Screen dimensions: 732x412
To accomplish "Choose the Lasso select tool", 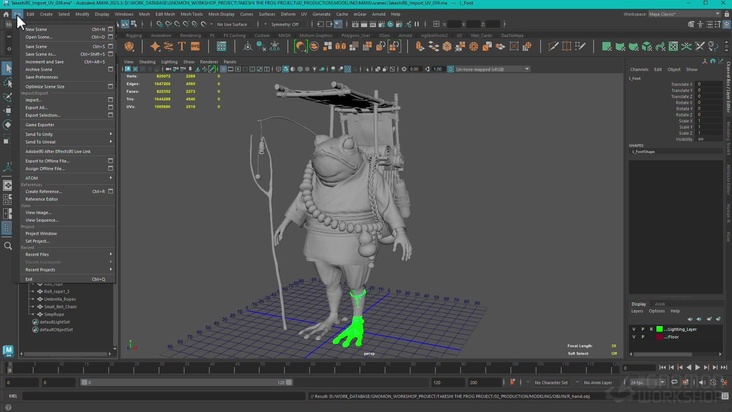I will click(7, 83).
